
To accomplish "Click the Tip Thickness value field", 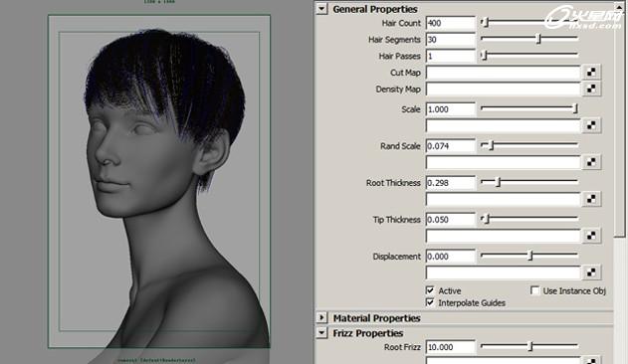I will pos(451,220).
